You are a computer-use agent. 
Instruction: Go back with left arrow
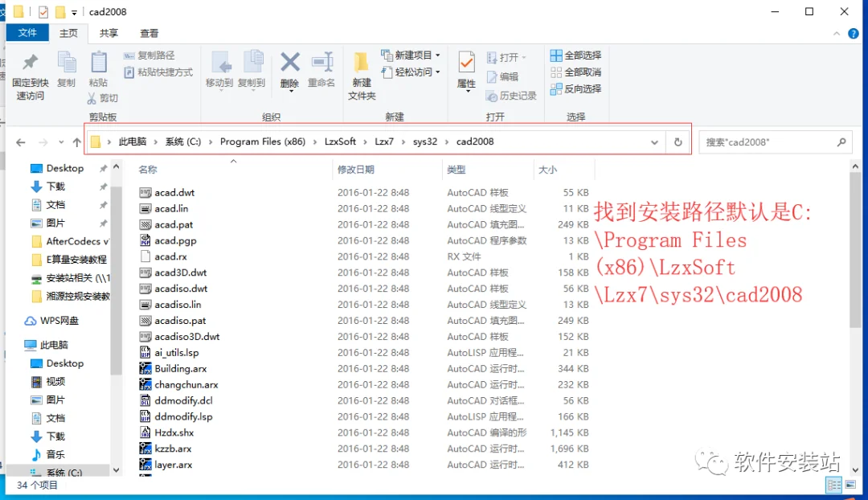(20, 142)
